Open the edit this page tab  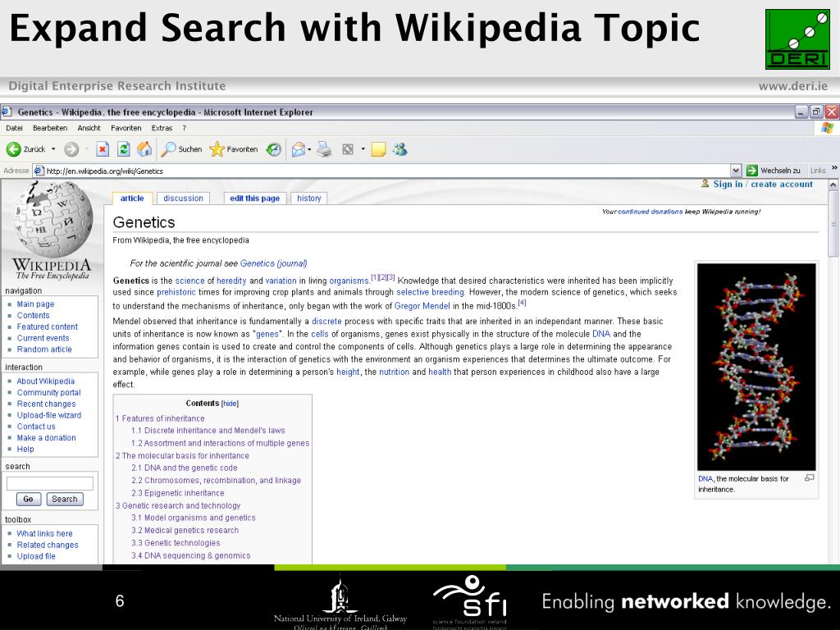(x=255, y=199)
